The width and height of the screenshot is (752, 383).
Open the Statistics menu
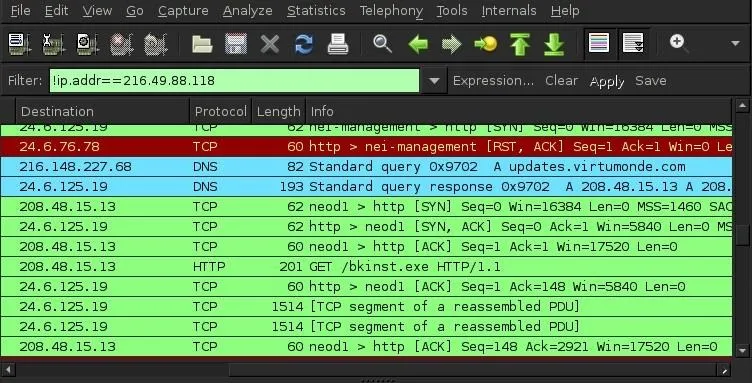tap(316, 11)
